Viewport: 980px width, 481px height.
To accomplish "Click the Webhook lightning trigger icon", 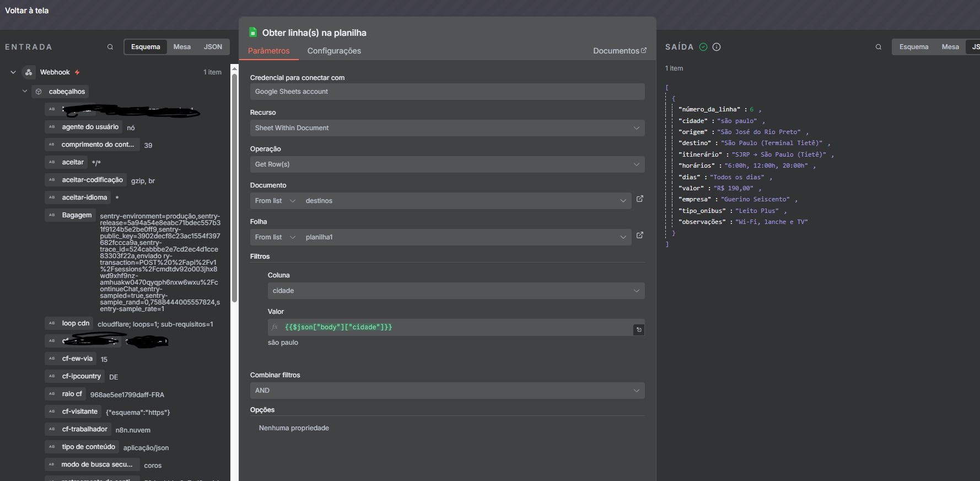I will [77, 72].
